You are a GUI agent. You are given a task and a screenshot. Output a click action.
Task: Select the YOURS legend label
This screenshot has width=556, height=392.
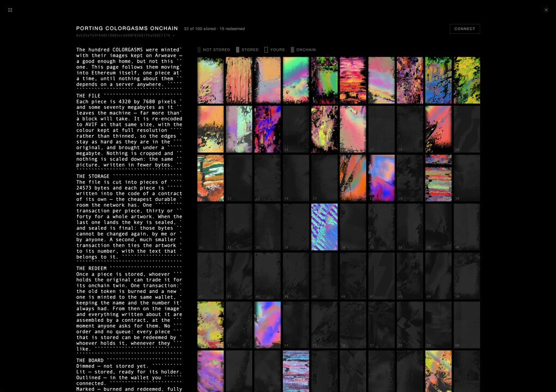click(277, 50)
